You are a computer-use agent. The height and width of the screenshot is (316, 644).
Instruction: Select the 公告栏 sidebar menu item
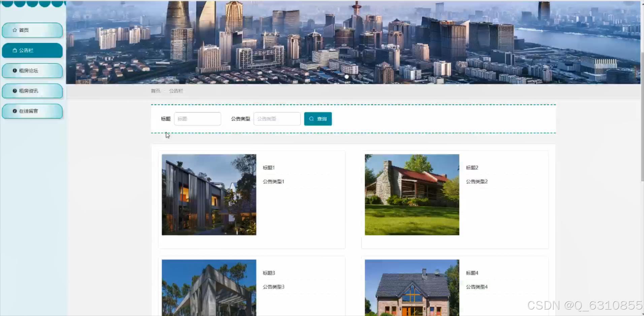32,51
